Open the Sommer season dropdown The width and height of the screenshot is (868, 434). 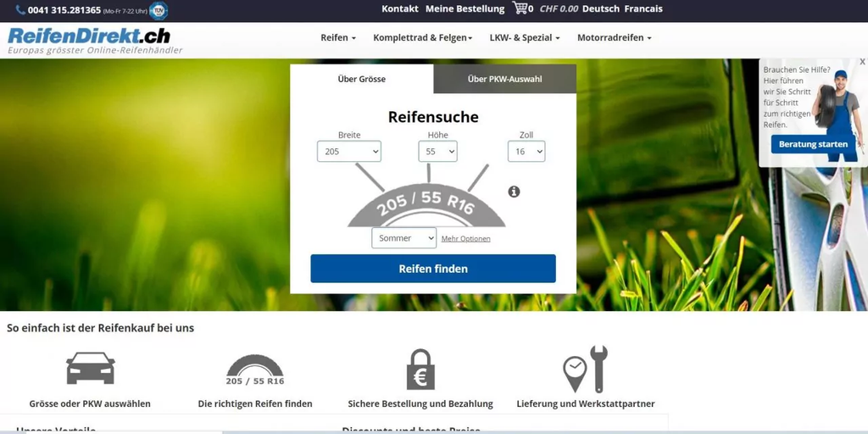(403, 238)
